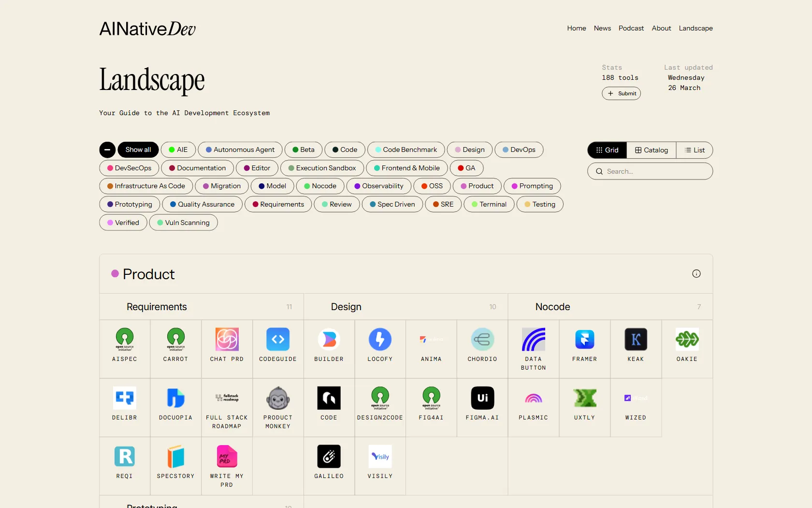Open the Docuopia tool icon

(176, 398)
